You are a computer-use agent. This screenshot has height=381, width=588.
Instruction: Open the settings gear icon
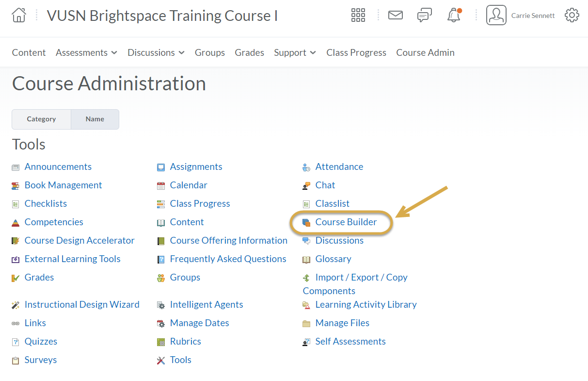pos(572,15)
